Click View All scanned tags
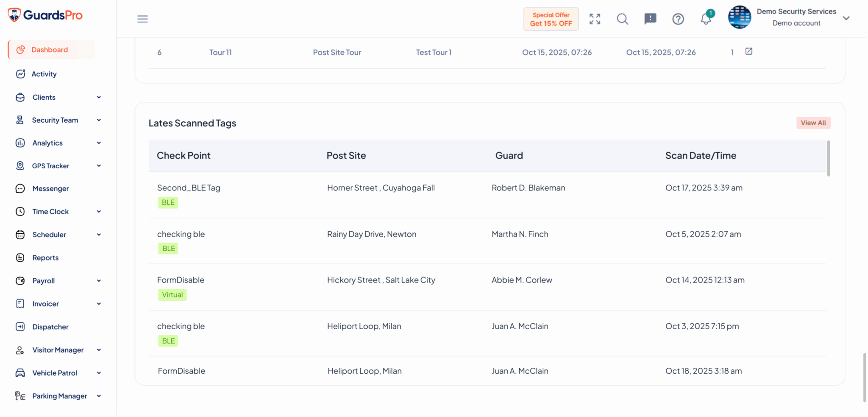868x417 pixels. (x=813, y=123)
